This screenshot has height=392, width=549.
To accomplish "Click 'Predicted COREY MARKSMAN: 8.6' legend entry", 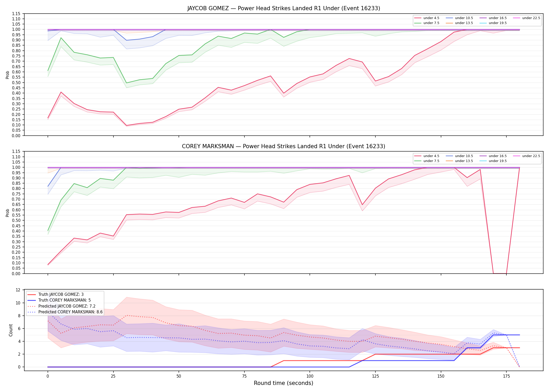I will click(71, 312).
